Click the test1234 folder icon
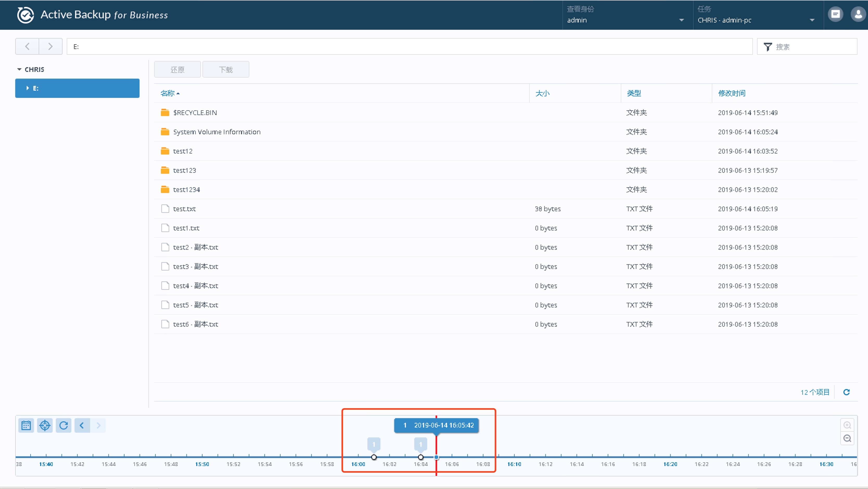The width and height of the screenshot is (868, 489). coord(165,189)
